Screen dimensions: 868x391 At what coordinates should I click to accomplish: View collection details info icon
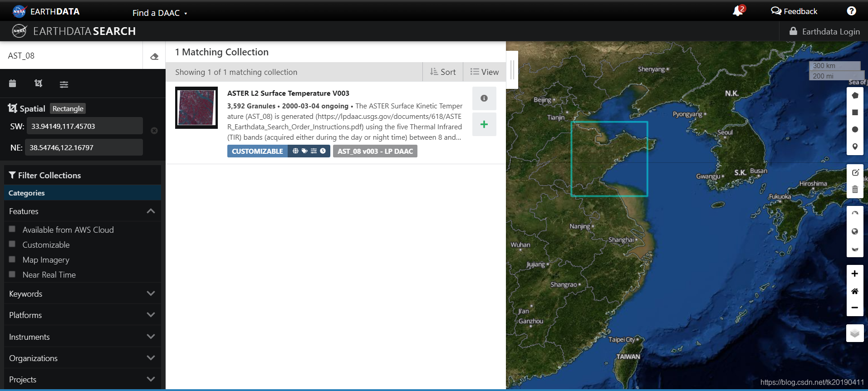tap(484, 98)
